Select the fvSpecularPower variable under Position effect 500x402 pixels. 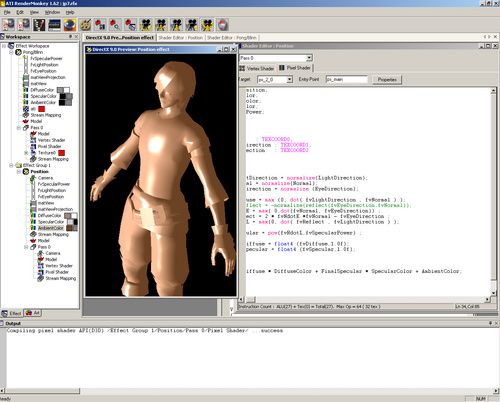[x=54, y=184]
